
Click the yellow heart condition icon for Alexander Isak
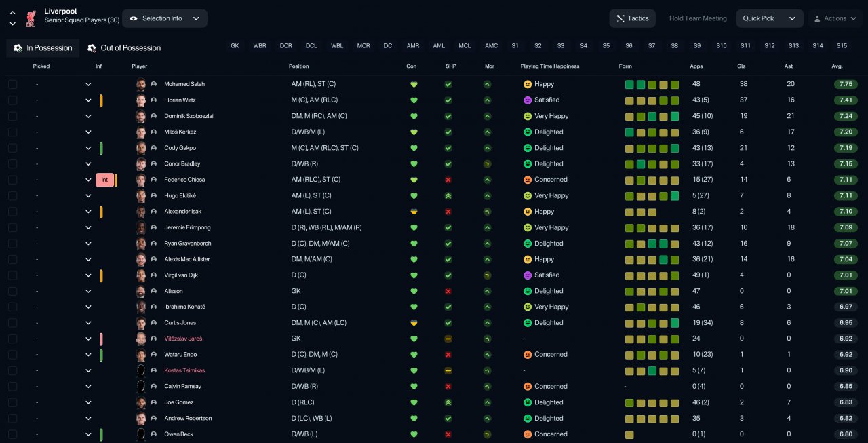414,212
